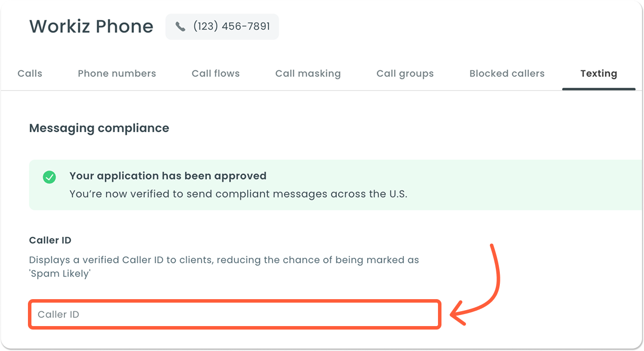
Task: Select the (123) 456-7891 phone number badge
Action: 222,26
